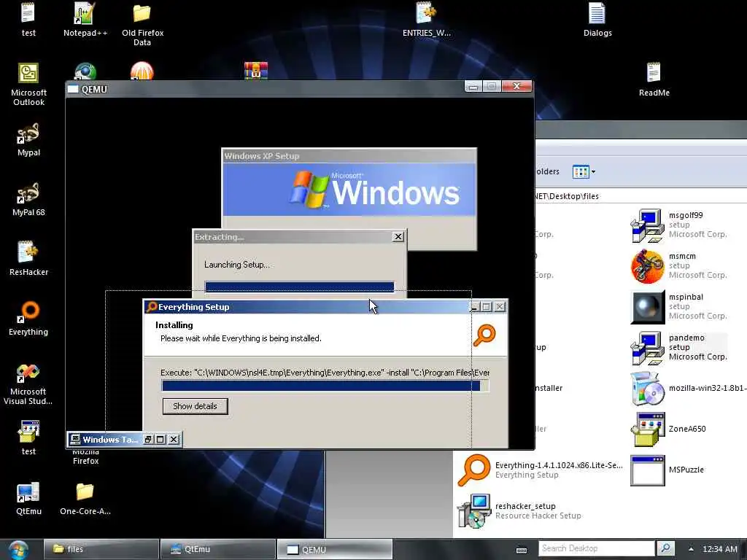
Task: Launch the Mypal browser shortcut
Action: click(28, 139)
